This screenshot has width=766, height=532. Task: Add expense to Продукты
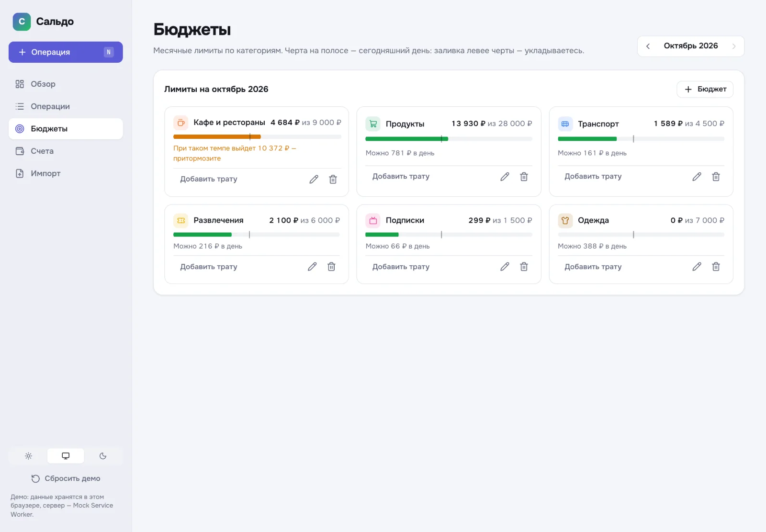click(401, 177)
